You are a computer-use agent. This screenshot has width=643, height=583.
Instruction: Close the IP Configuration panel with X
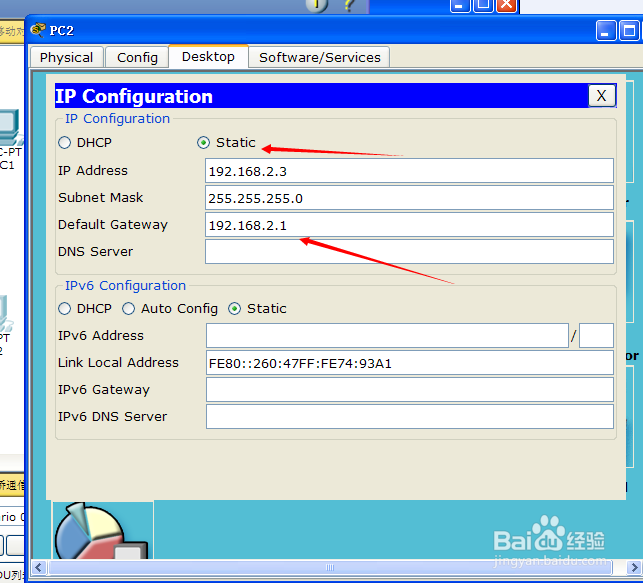tap(602, 96)
